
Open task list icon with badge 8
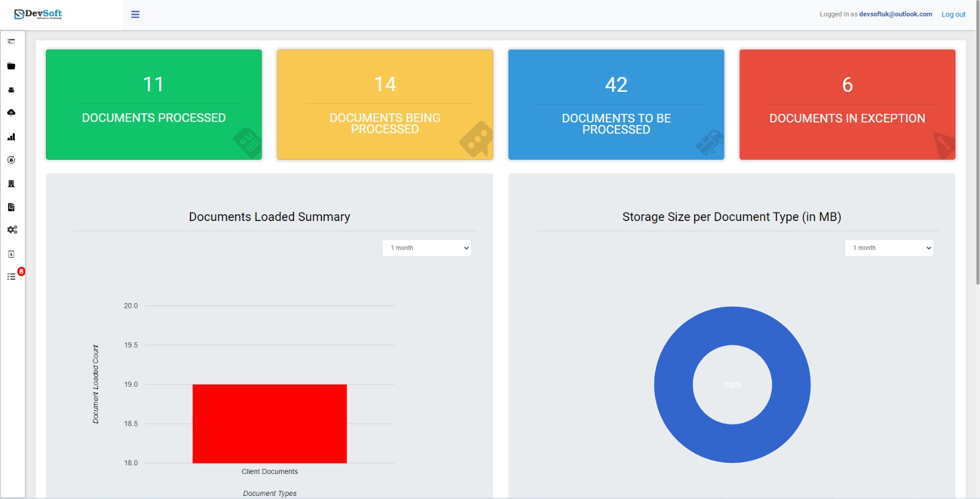tap(11, 277)
